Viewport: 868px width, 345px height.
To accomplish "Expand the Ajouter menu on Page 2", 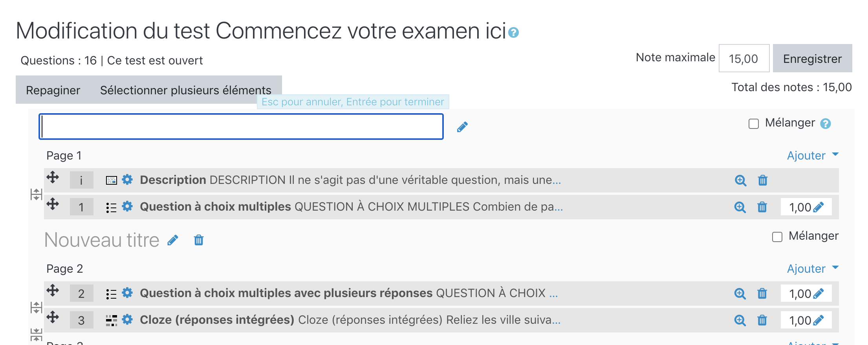I will tap(812, 269).
